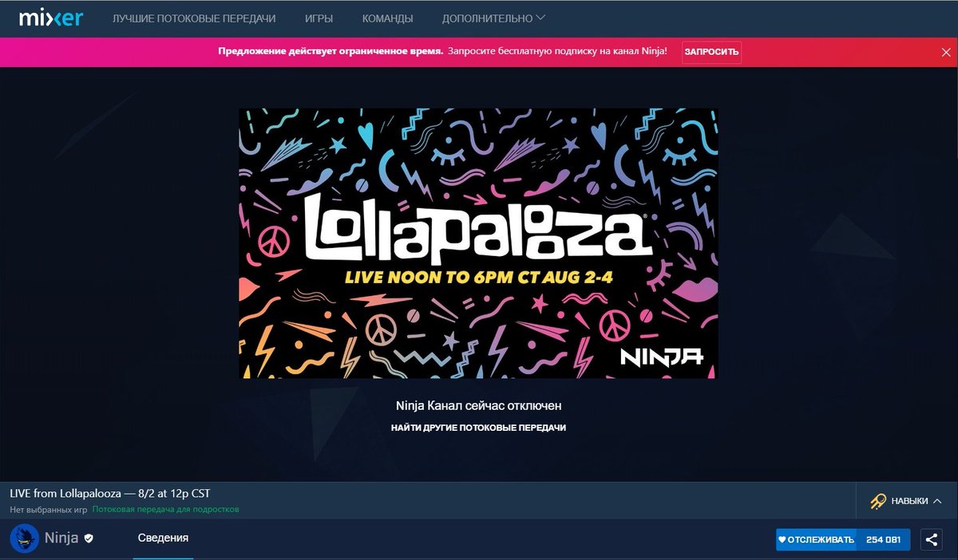Click 'Нет выбранных игр' text
This screenshot has width=958, height=560.
pos(49,509)
